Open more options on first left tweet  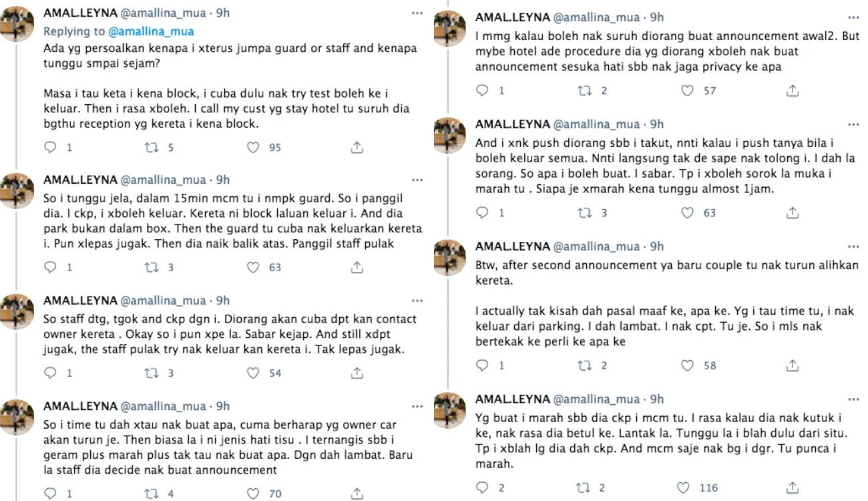pos(417,13)
